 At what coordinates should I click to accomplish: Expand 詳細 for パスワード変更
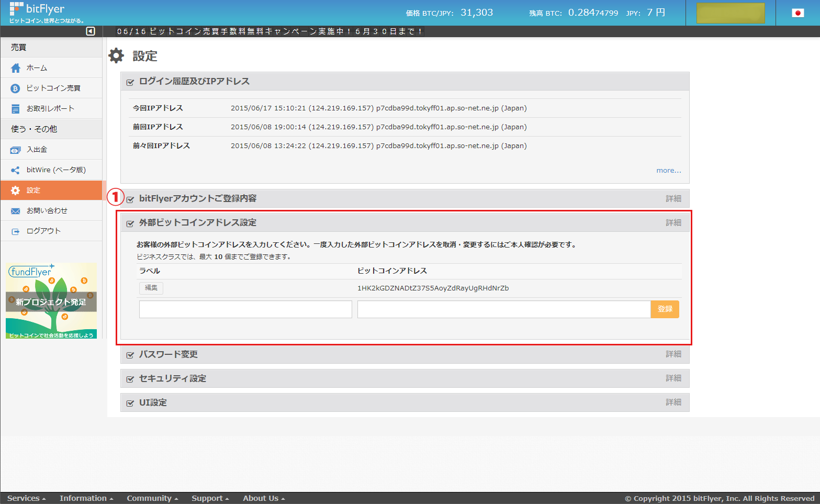click(x=673, y=354)
